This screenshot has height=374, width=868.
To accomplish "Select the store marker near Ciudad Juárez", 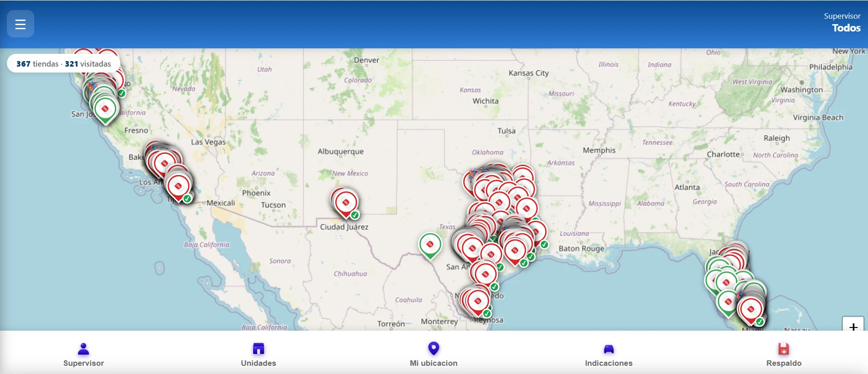I will [346, 203].
